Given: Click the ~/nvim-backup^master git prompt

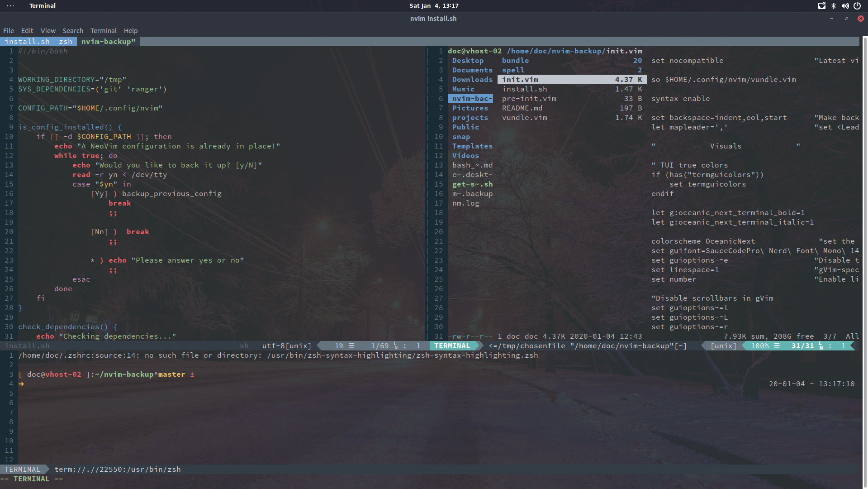Looking at the screenshot, I should [140, 374].
